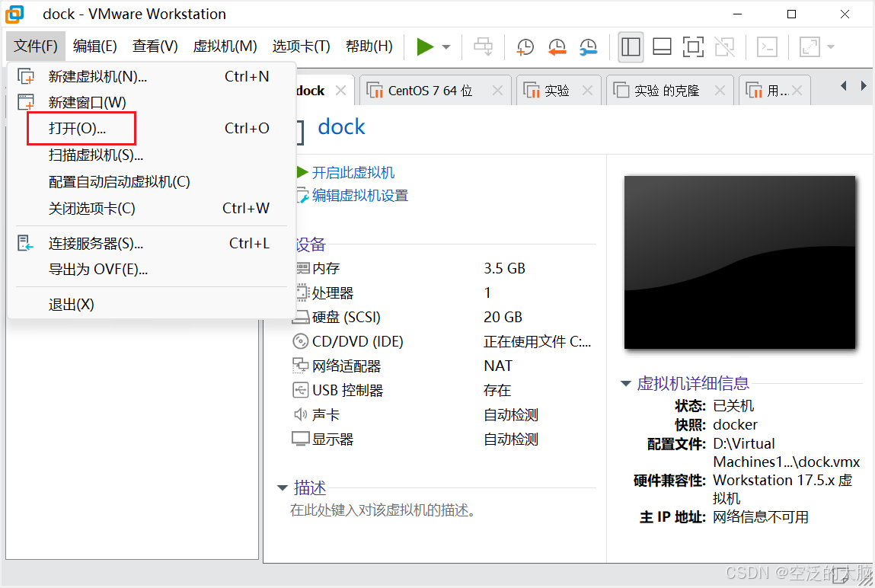The width and height of the screenshot is (875, 588).
Task: Choose 新建窗口(W) menu entry
Action: [x=151, y=103]
